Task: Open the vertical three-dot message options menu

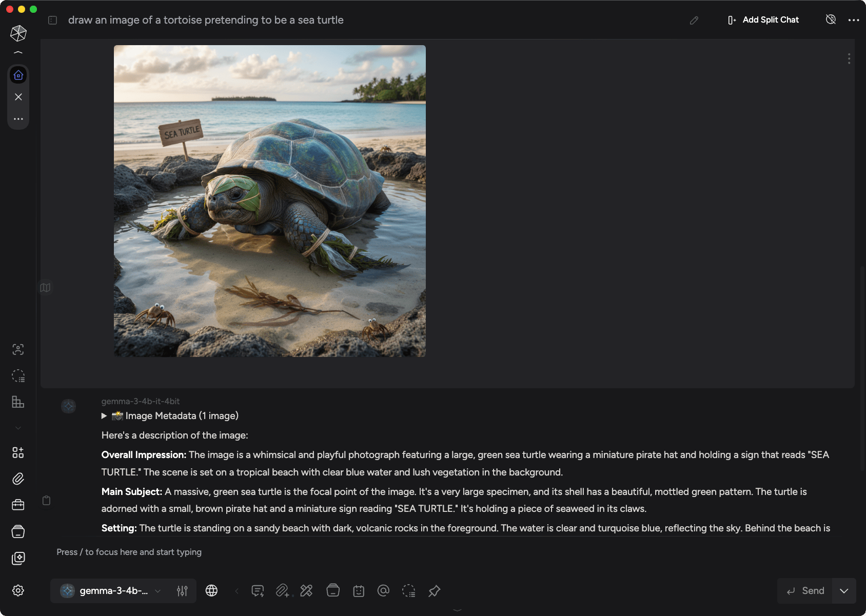Action: point(849,59)
